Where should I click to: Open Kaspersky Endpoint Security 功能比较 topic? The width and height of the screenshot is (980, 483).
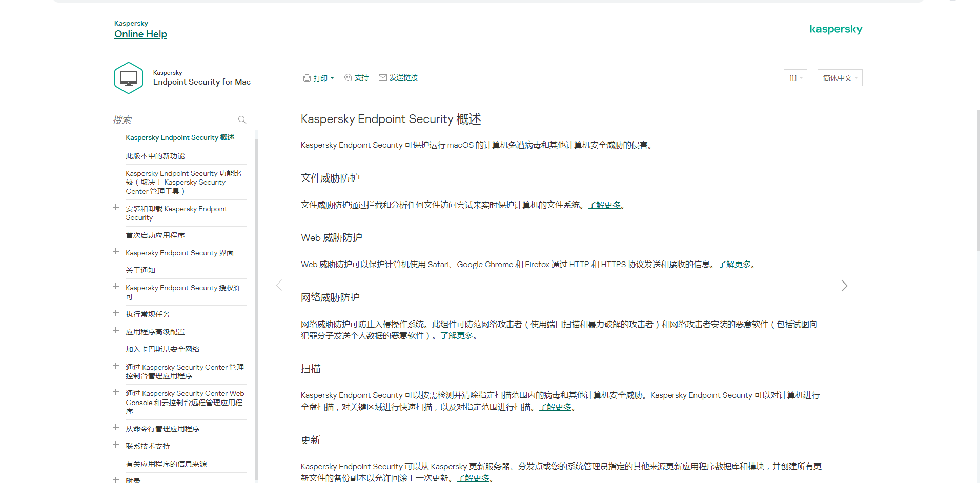[183, 183]
